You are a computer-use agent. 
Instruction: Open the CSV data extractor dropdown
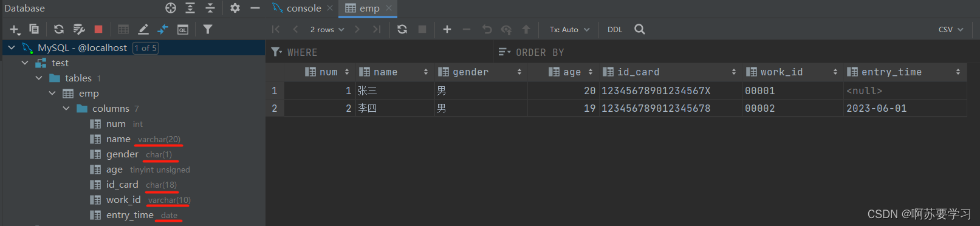coord(951,29)
